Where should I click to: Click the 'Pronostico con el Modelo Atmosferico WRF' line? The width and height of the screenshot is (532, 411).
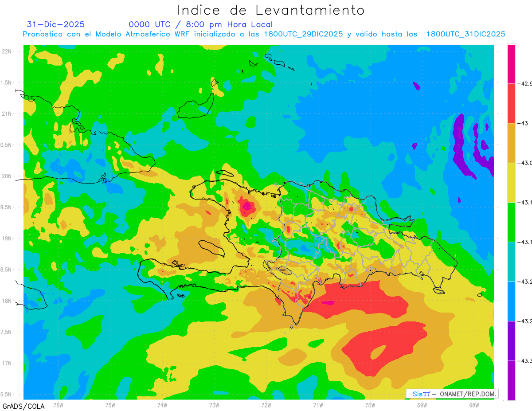click(x=263, y=34)
